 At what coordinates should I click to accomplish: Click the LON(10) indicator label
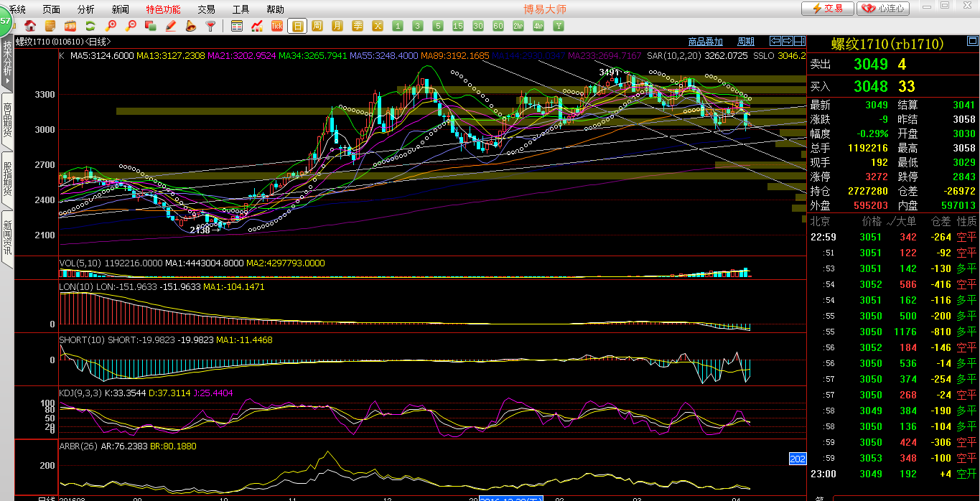77,287
